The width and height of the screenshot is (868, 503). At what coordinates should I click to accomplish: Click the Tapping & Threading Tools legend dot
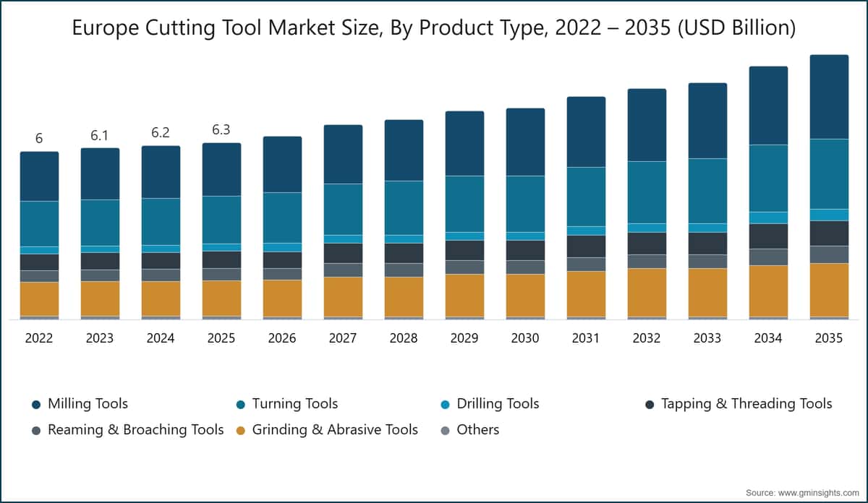pyautogui.click(x=649, y=404)
